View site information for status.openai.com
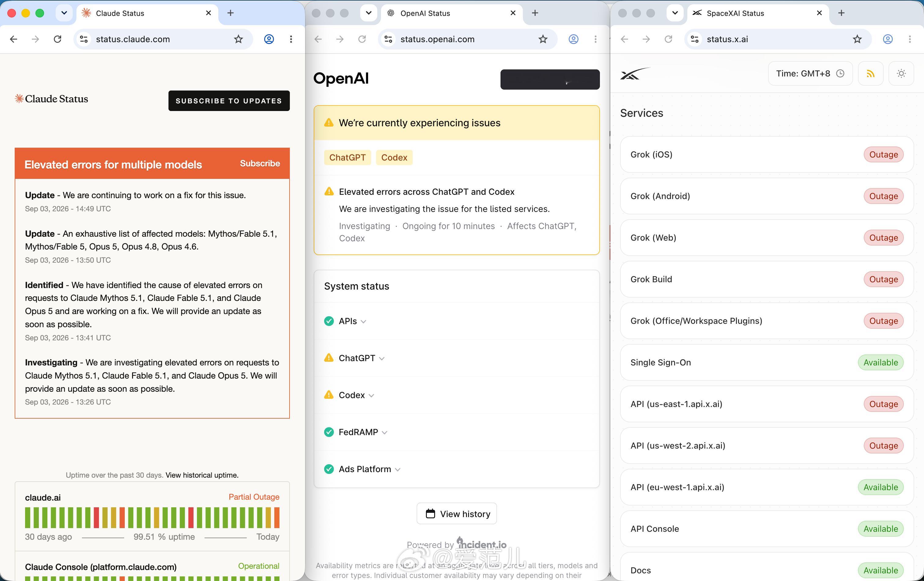 [388, 39]
